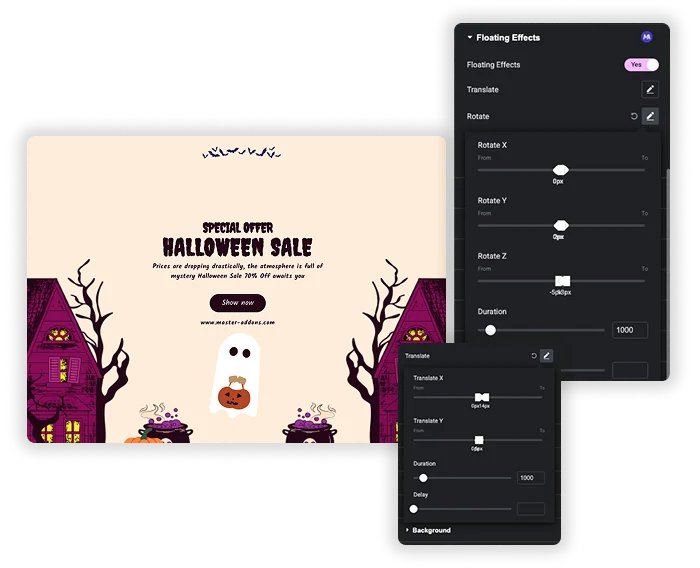Click the Rotate Duration input field showing 1000

click(629, 330)
